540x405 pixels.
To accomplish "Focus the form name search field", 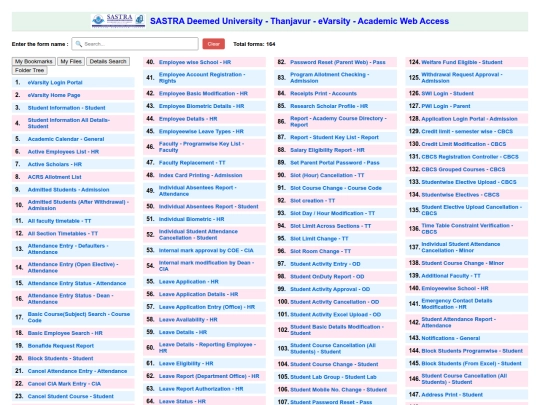I will click(135, 44).
